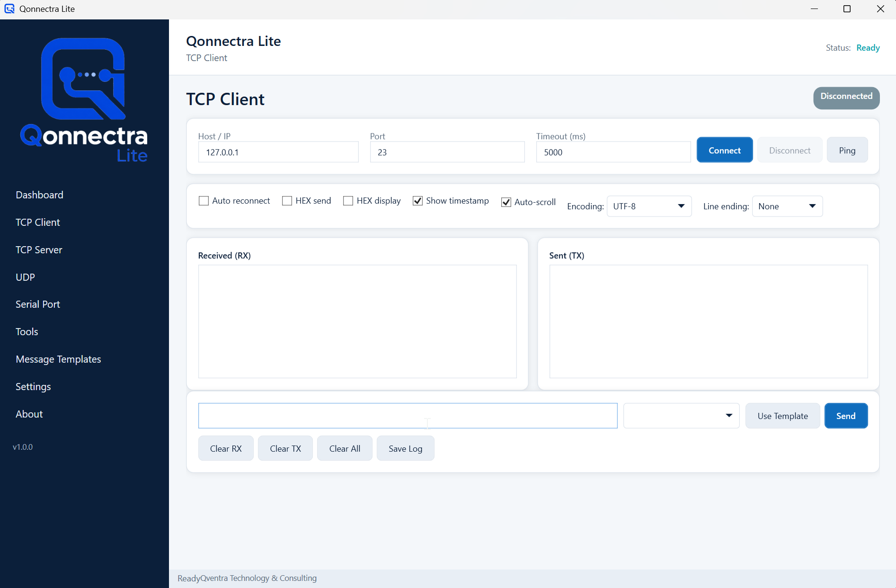This screenshot has width=896, height=588.
Task: Click the Connect button
Action: pos(725,150)
